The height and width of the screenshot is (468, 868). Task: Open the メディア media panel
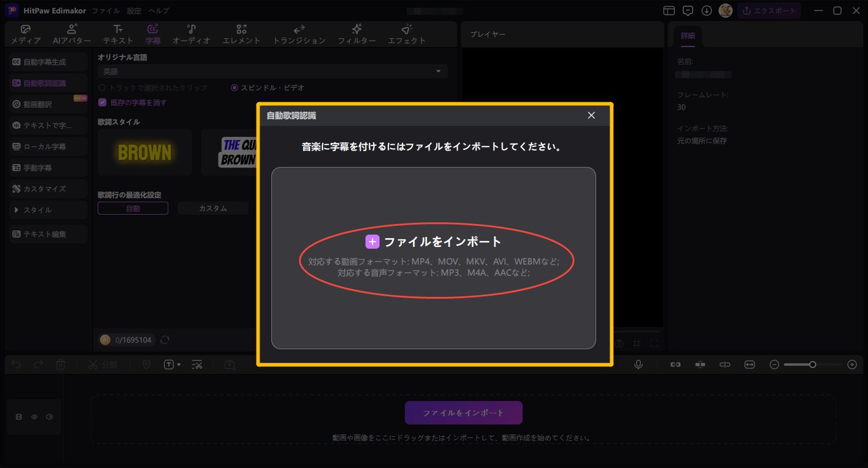pyautogui.click(x=26, y=35)
